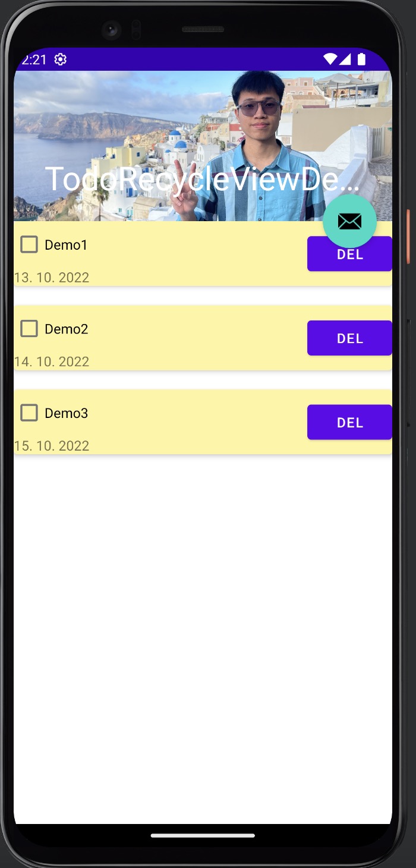Click the Demo3 todo label

(66, 413)
